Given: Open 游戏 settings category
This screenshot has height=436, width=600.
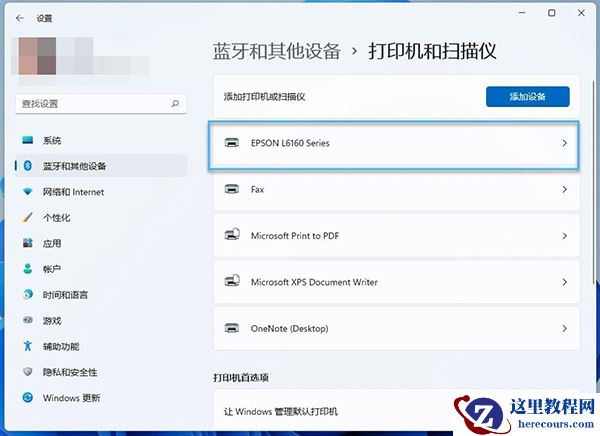Looking at the screenshot, I should (x=101, y=320).
